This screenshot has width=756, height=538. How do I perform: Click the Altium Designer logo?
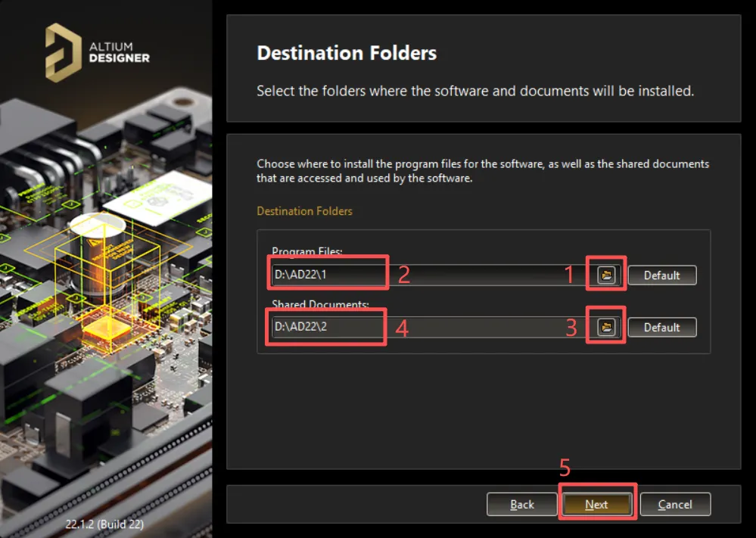98,52
